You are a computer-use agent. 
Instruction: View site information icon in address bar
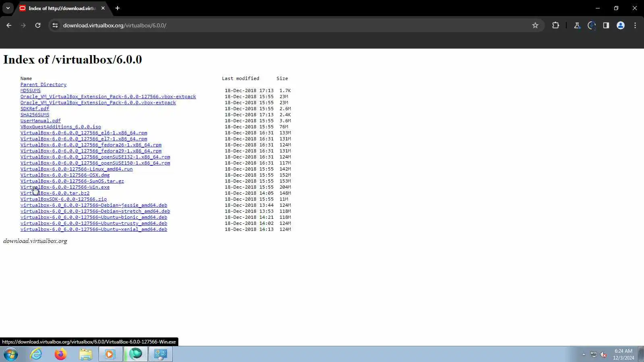(x=55, y=25)
